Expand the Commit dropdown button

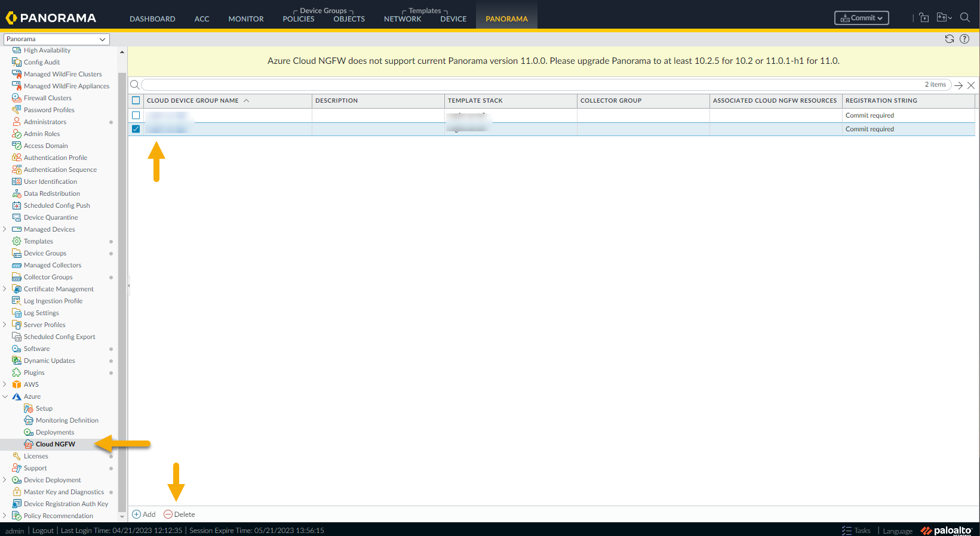point(861,18)
